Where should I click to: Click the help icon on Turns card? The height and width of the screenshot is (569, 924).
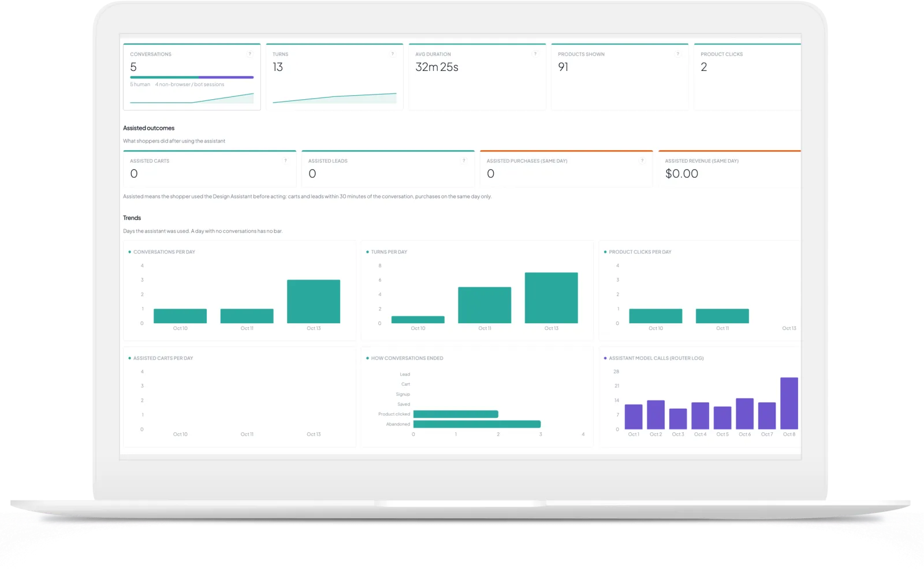pyautogui.click(x=393, y=54)
